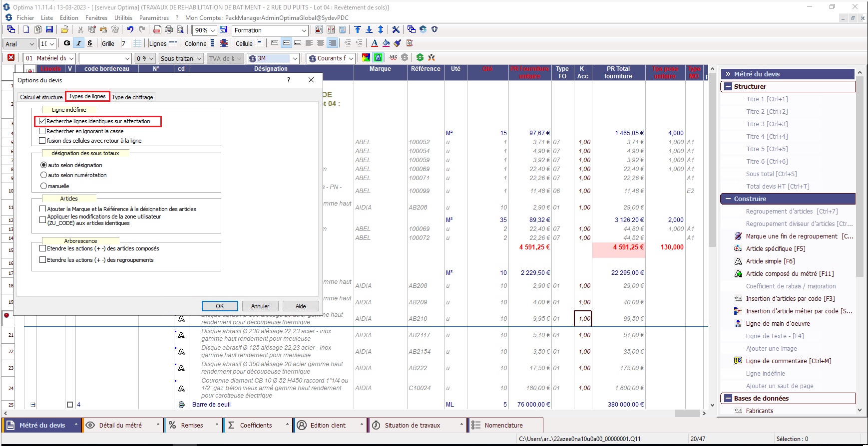The image size is (868, 446).
Task: Uncheck Recherche lignes identiques sur affectation
Action: [x=42, y=121]
